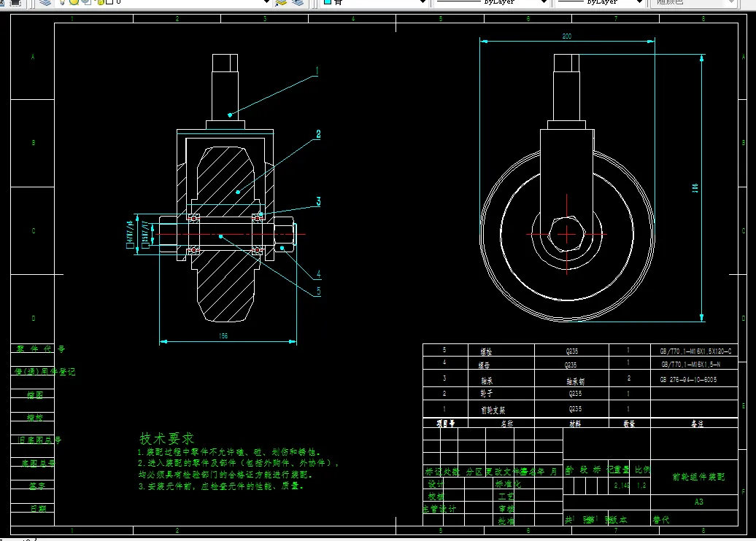Select the vertical 186 height dimension
756x541 pixels.
point(695,188)
